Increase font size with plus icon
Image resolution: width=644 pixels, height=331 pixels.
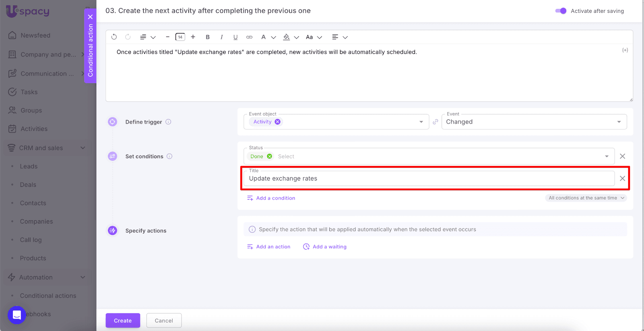coord(193,37)
